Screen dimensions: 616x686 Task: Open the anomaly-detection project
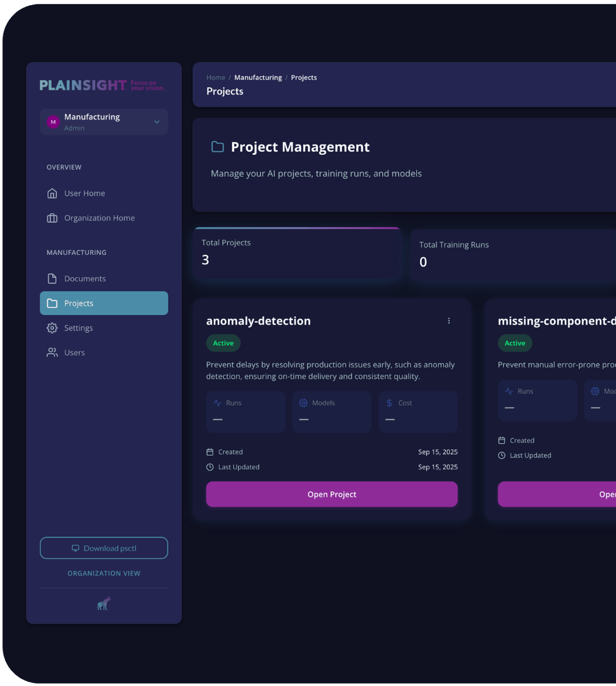[x=332, y=494]
